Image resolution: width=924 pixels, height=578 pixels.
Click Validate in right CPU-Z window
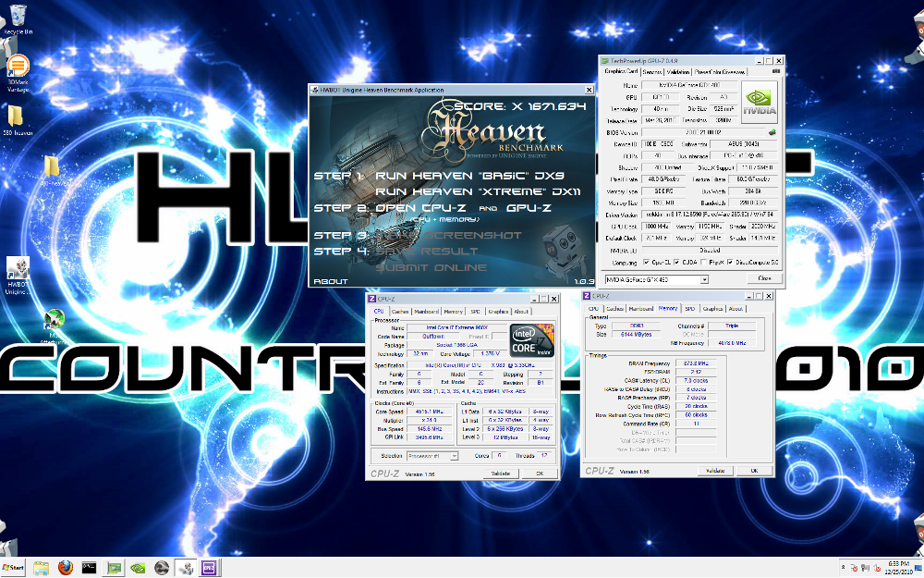(715, 471)
